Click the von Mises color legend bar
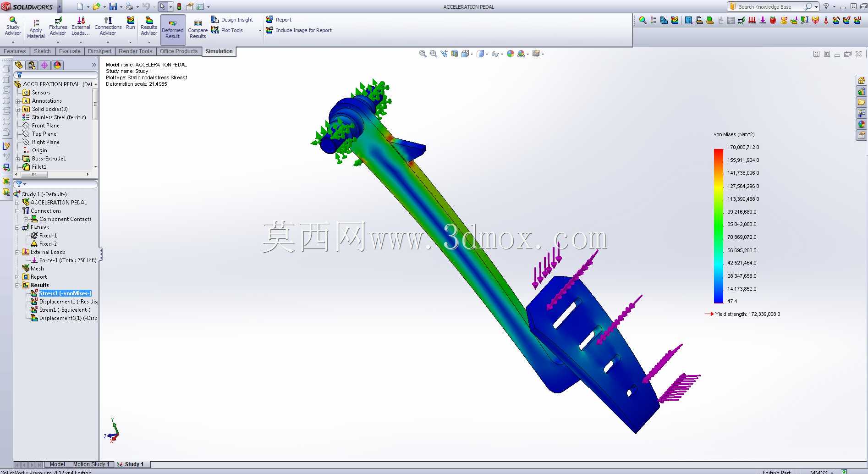Viewport: 868px width, 474px height. (718, 226)
